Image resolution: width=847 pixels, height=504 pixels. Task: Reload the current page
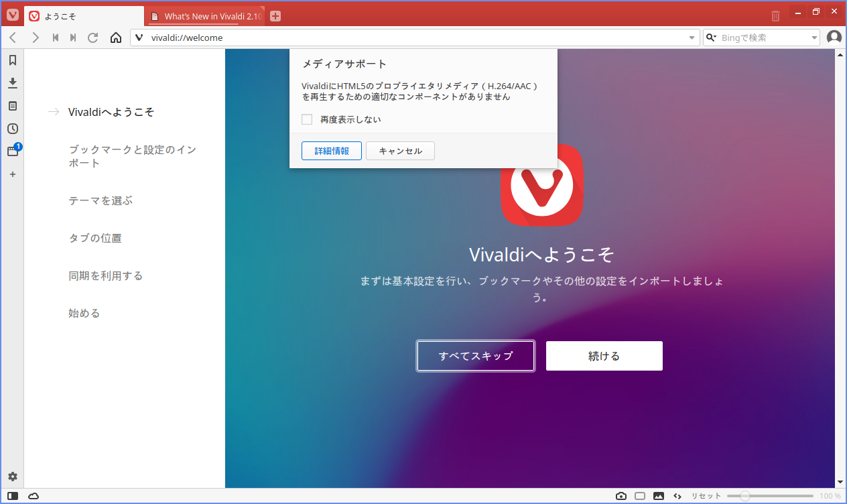[x=93, y=38]
